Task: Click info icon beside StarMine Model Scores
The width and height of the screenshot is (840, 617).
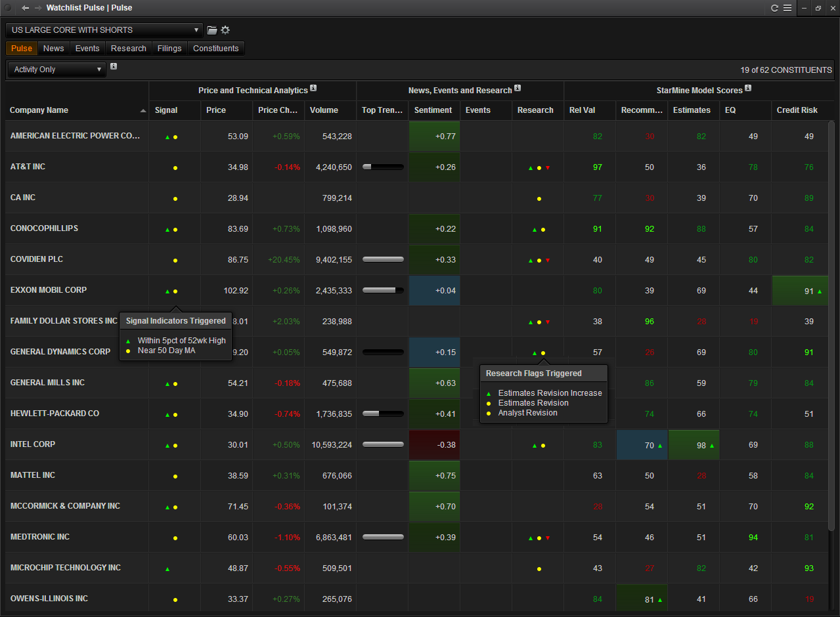Action: [x=748, y=89]
